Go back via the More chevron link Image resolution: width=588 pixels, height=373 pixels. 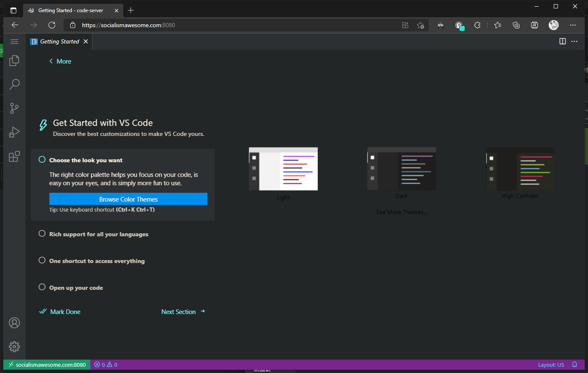60,61
